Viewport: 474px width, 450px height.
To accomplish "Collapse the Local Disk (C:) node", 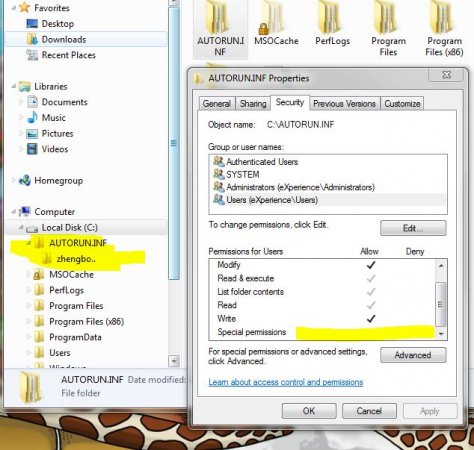I will coord(21,227).
